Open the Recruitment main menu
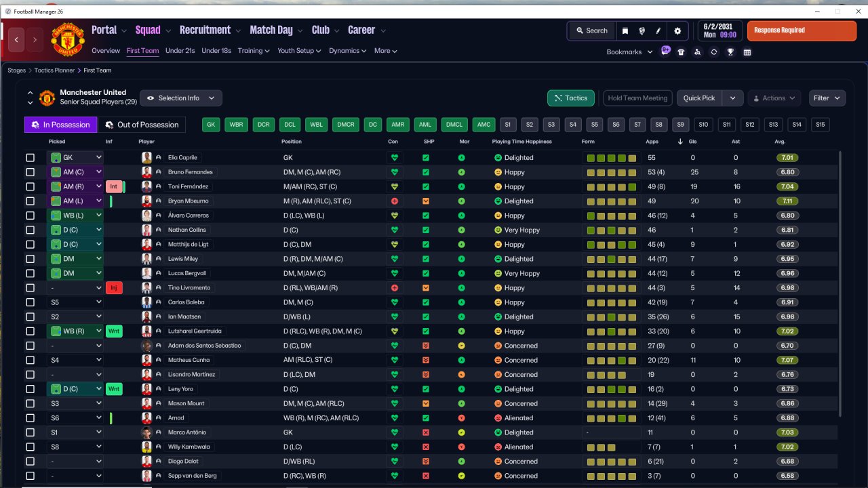 click(210, 30)
